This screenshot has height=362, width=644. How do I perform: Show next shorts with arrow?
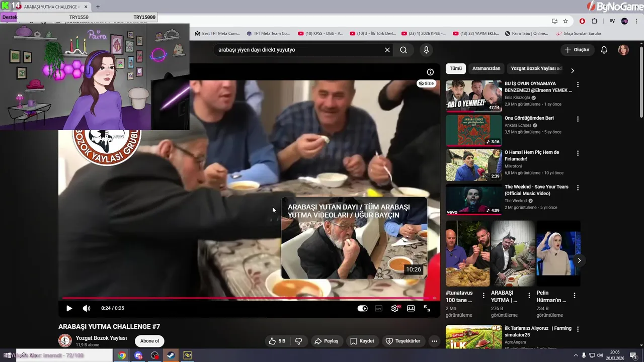pyautogui.click(x=579, y=260)
